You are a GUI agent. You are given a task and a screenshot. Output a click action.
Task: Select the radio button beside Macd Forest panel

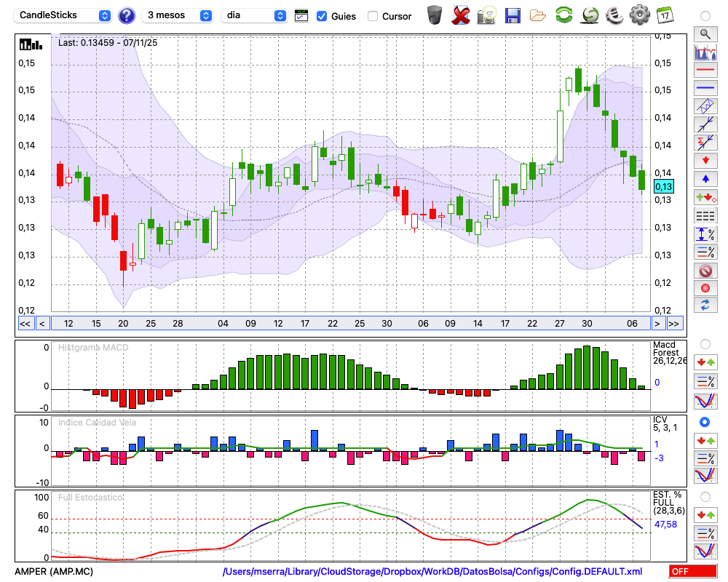point(705,343)
